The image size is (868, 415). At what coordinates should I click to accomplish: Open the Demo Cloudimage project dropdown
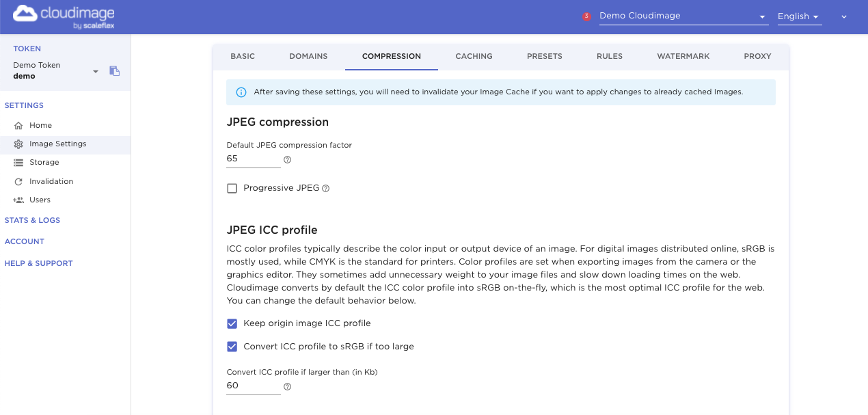click(683, 16)
